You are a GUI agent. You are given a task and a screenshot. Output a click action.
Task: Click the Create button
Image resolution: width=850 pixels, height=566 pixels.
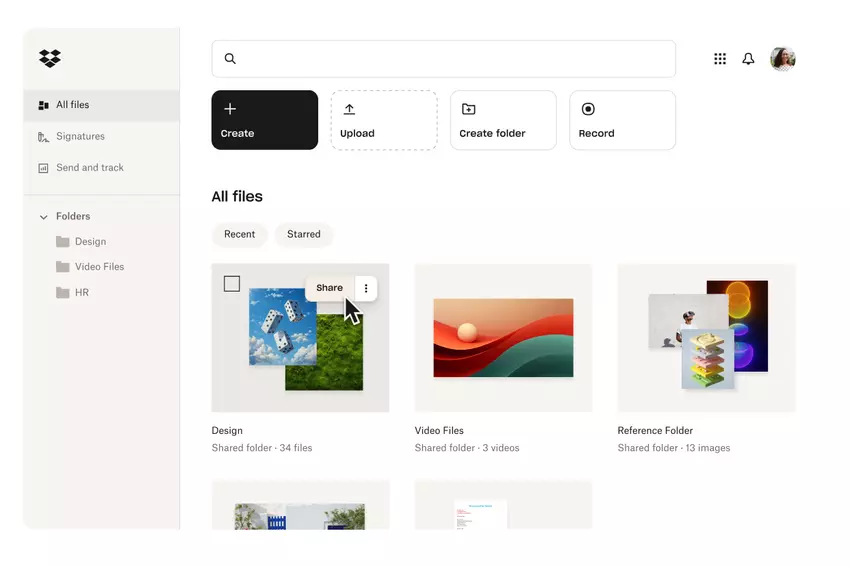tap(264, 120)
